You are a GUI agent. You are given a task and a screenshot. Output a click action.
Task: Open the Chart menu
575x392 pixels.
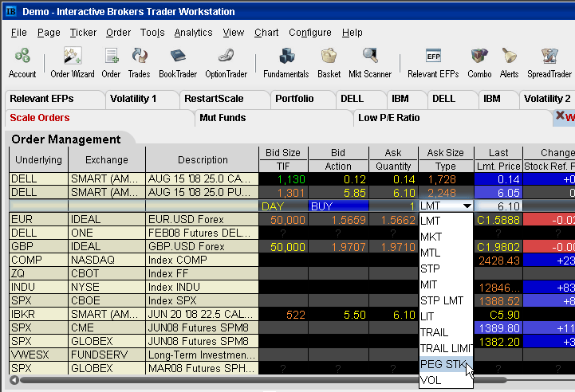click(x=266, y=33)
